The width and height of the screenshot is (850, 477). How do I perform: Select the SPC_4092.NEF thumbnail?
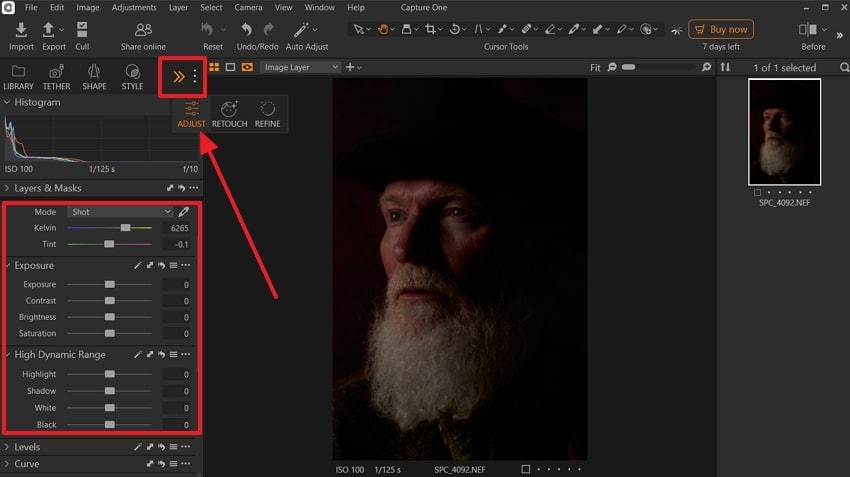784,132
